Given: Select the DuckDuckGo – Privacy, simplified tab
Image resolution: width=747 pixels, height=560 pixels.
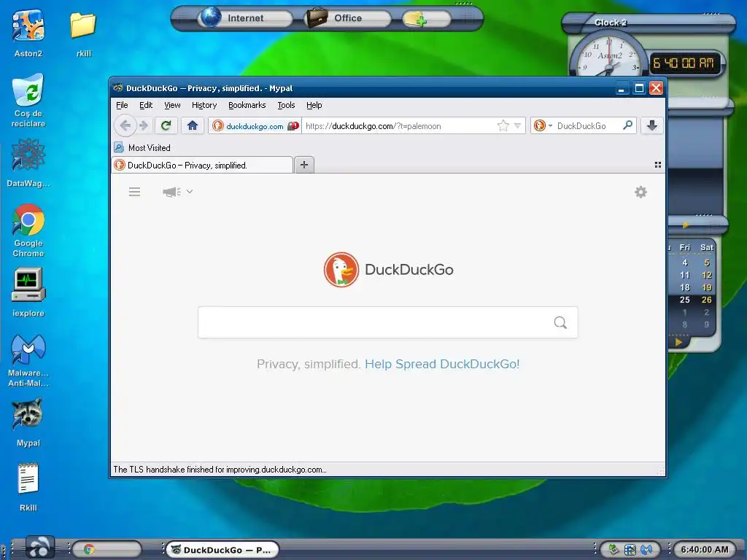Looking at the screenshot, I should [203, 166].
